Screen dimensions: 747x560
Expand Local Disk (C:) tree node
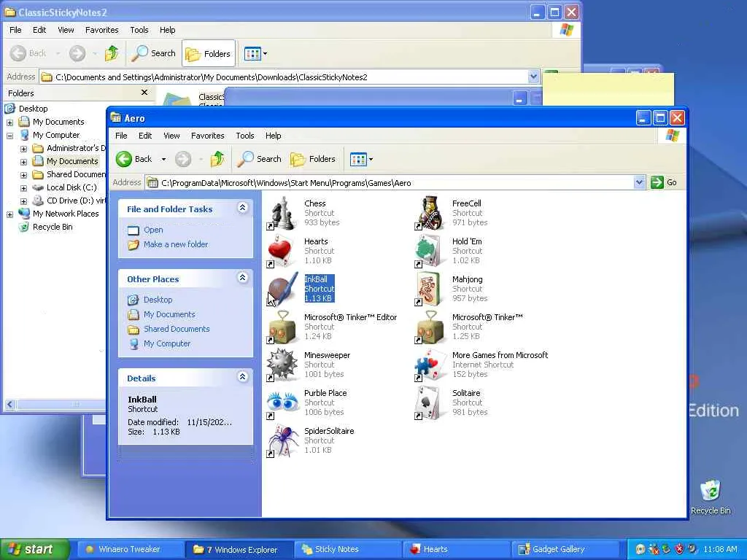[23, 188]
